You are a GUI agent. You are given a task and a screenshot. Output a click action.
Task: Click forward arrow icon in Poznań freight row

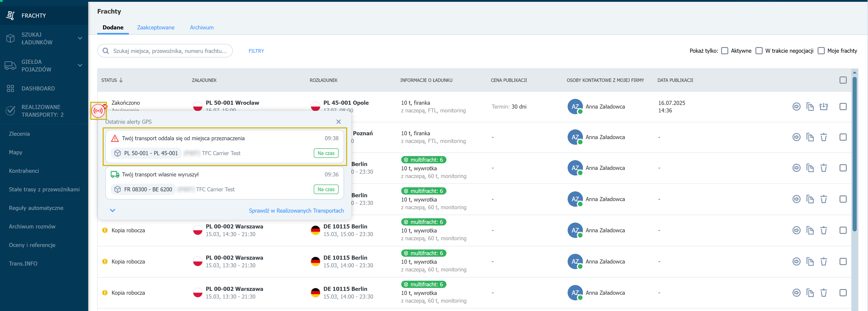796,137
